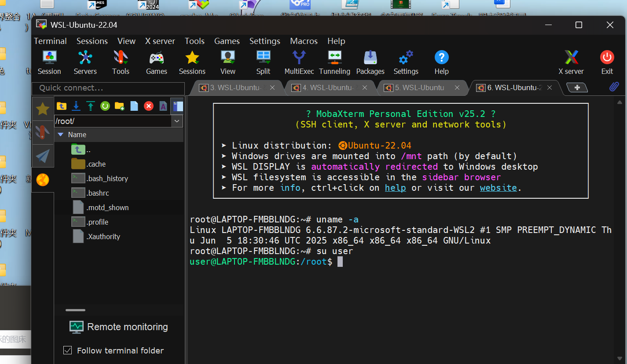The width and height of the screenshot is (627, 364).
Task: Toggle sort order on Name column header
Action: click(x=119, y=135)
